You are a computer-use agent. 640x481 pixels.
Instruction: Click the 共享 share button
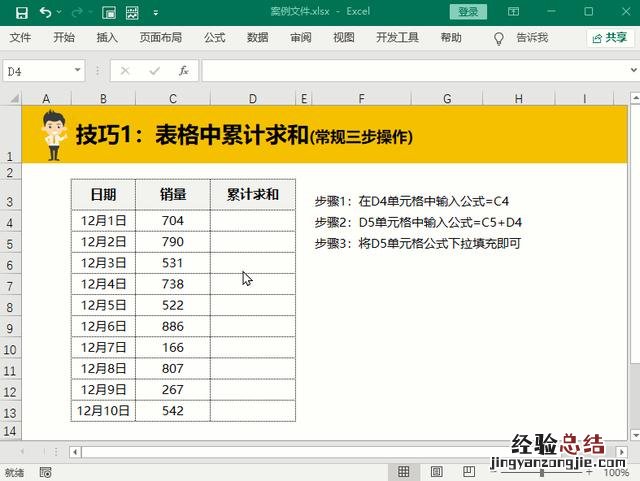click(609, 38)
